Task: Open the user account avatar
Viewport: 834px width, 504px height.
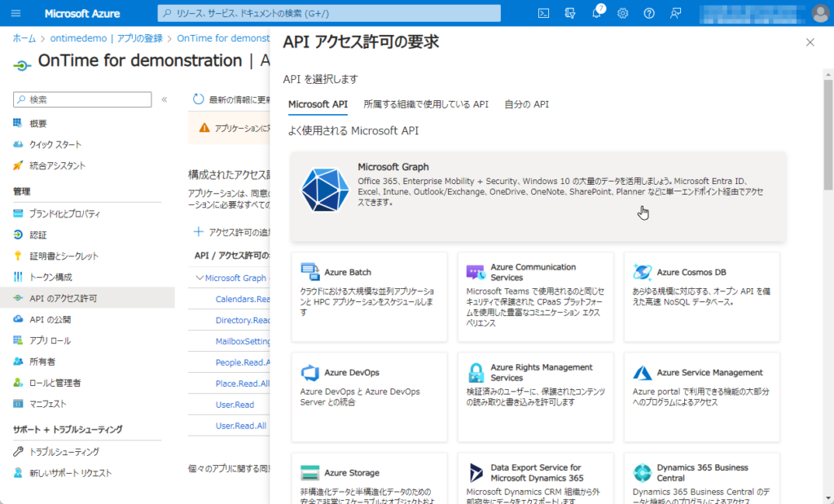Action: (x=821, y=13)
